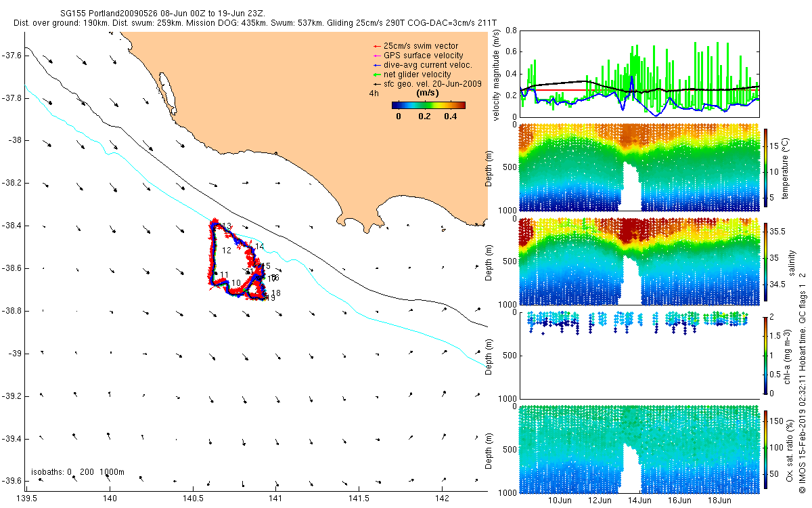Click the '140.5' longitude tick label
The image size is (812, 508).
tap(192, 499)
